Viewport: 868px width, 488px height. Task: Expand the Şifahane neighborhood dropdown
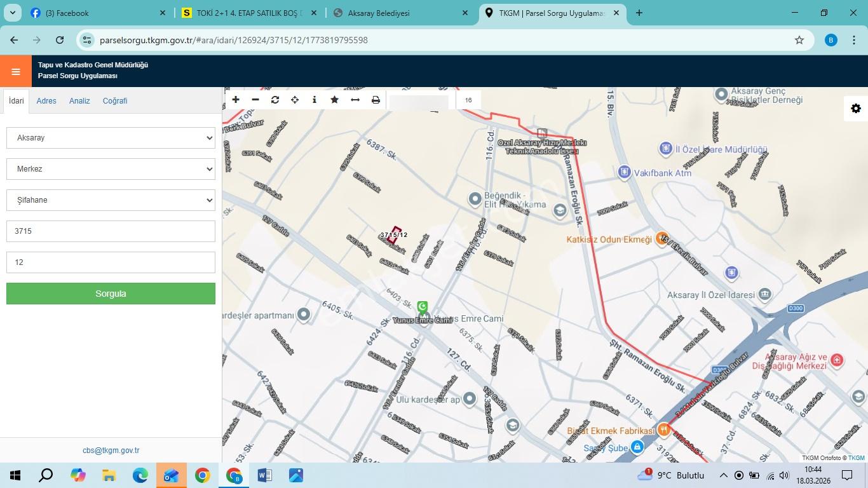pos(111,200)
